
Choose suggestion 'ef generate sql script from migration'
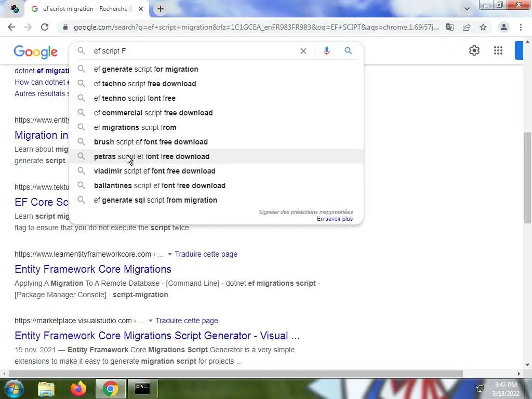(x=216, y=200)
